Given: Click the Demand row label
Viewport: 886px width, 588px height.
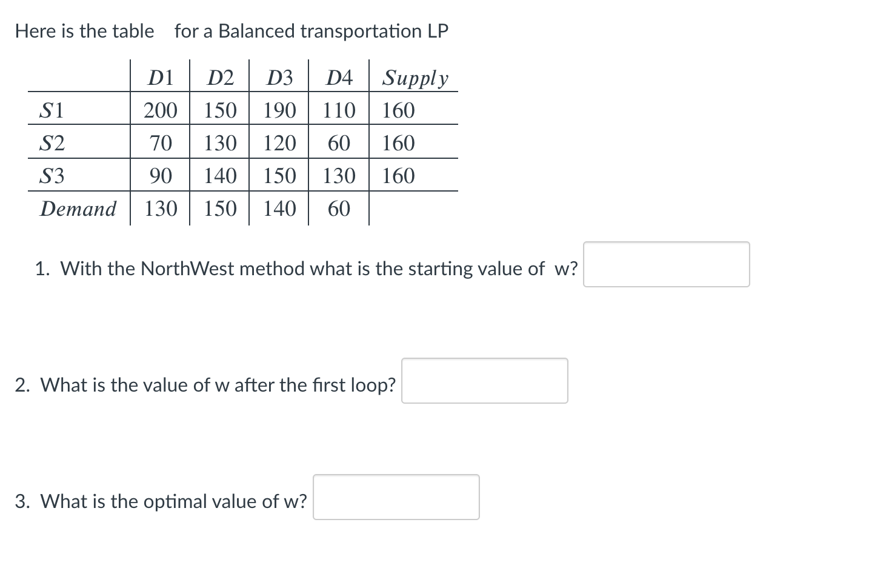Looking at the screenshot, I should pos(78,209).
